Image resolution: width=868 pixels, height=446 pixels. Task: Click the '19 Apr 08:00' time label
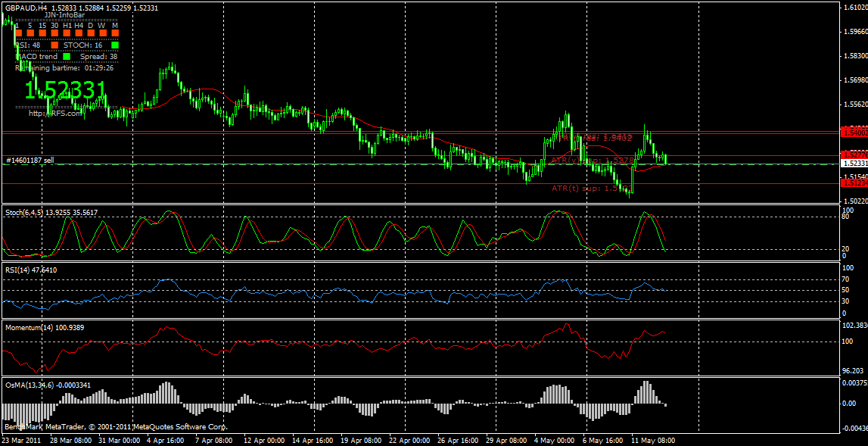(x=361, y=441)
